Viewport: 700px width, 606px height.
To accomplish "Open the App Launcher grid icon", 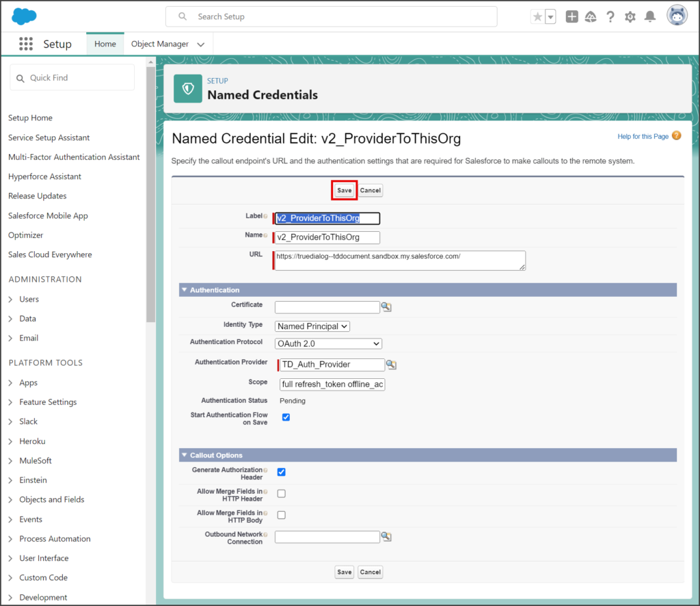I will pyautogui.click(x=26, y=44).
